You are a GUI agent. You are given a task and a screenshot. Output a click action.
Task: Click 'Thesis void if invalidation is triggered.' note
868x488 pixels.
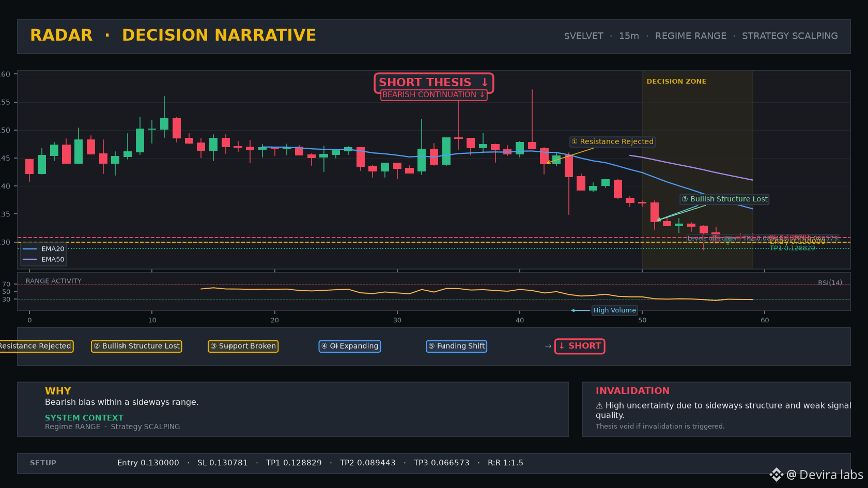coord(660,427)
